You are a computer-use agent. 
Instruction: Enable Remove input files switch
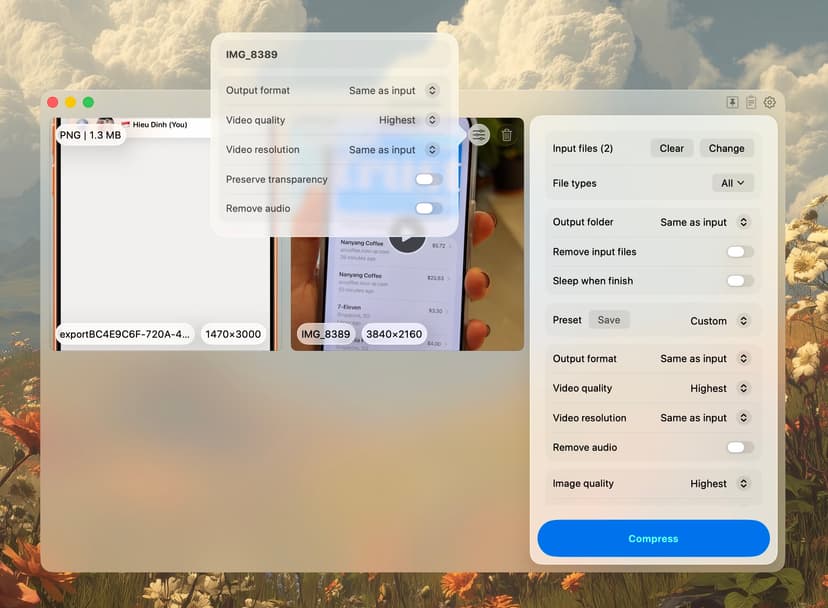click(x=740, y=252)
